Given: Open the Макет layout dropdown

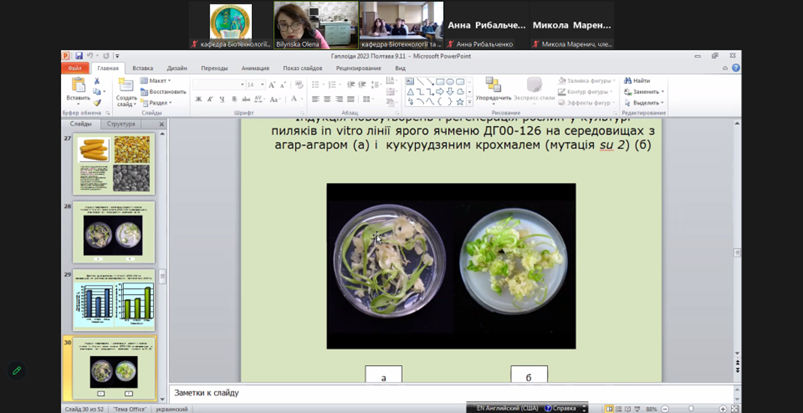Looking at the screenshot, I should click(156, 80).
